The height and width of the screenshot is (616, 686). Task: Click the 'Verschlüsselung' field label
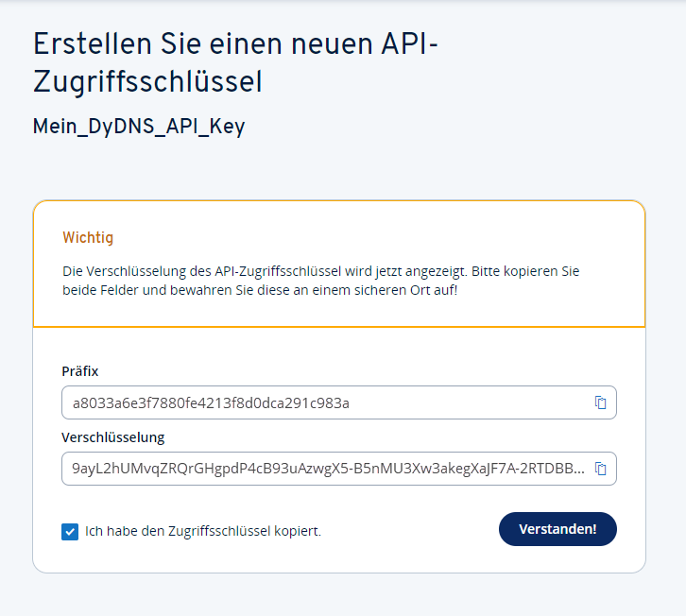pos(113,437)
